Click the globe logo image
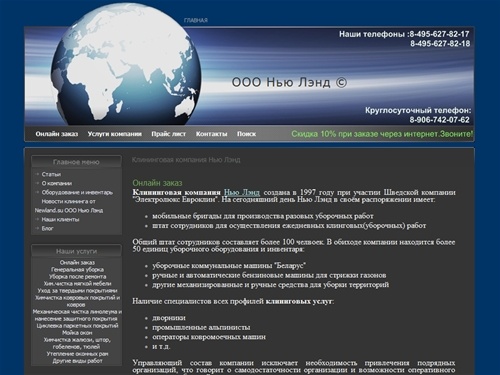Screen dimensions: 500x375 (x=126, y=65)
